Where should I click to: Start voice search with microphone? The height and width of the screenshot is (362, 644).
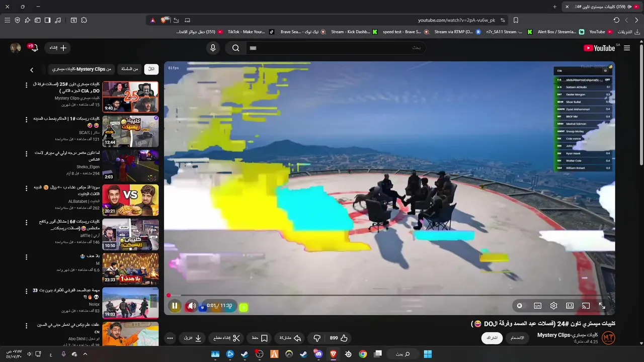(x=213, y=48)
